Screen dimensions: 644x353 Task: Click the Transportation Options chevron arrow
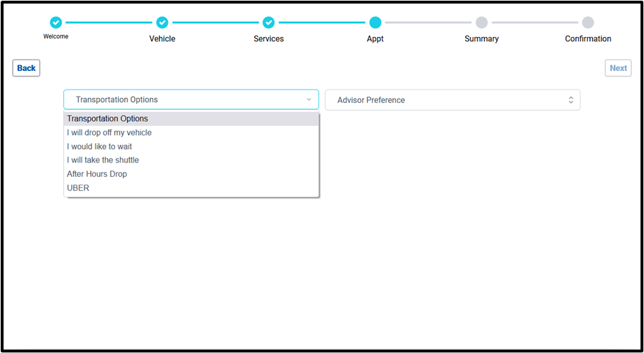coord(309,100)
